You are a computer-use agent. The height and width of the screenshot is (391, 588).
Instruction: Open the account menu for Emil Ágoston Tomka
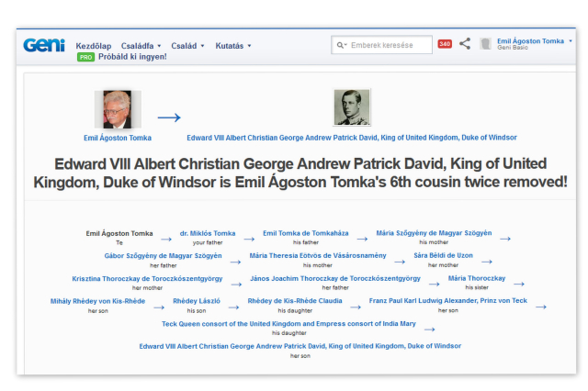tap(534, 41)
